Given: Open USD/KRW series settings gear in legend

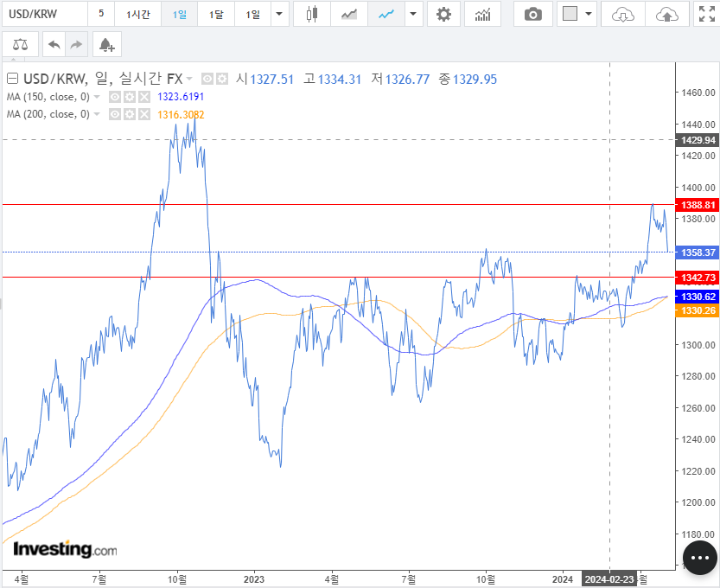Looking at the screenshot, I should click(x=222, y=79).
